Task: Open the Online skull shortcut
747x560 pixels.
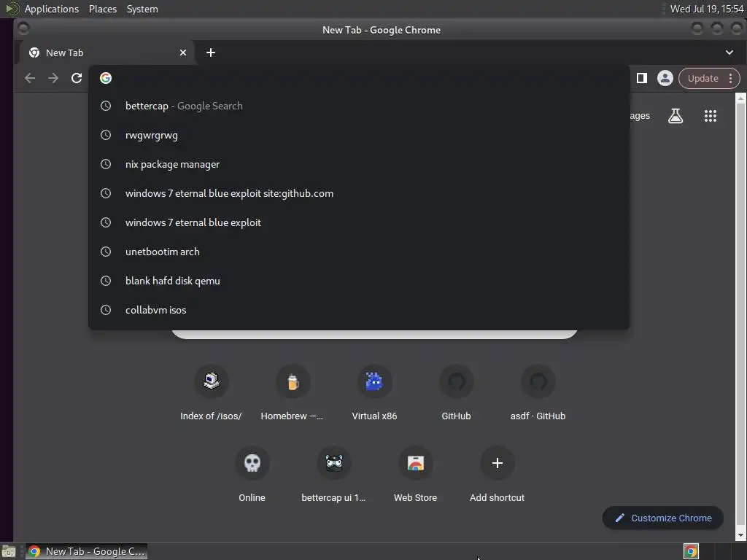Action: 252,475
